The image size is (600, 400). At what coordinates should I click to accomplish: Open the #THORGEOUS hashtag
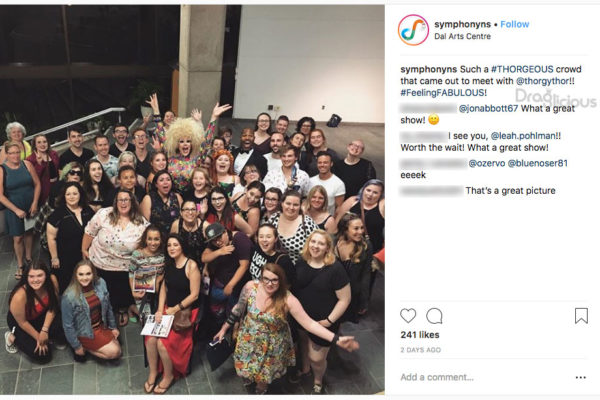pyautogui.click(x=522, y=69)
